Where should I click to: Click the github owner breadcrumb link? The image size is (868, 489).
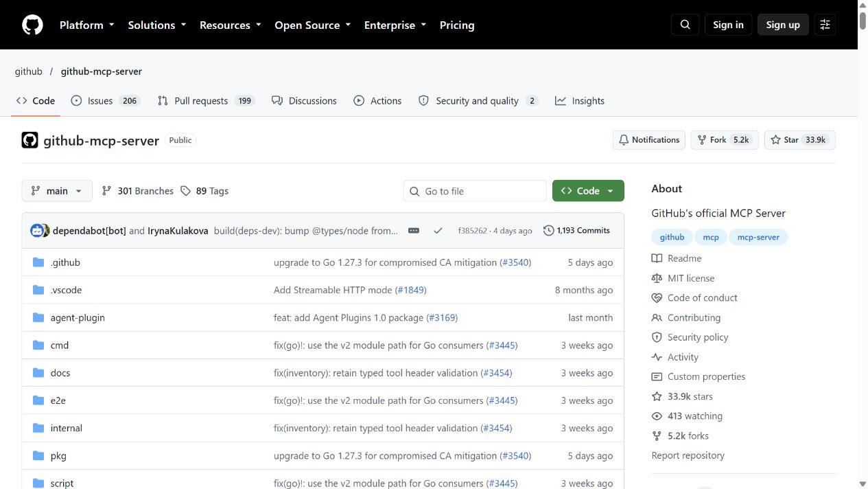tap(29, 71)
